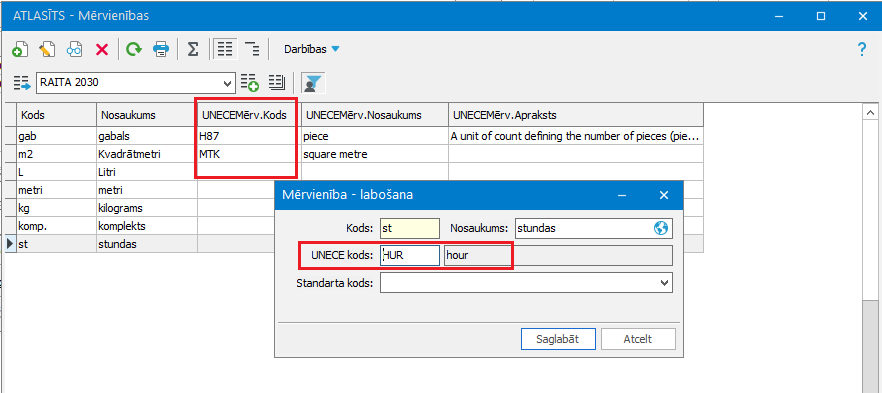This screenshot has height=393, width=882.
Task: Open the RAITA 2030 view dropdown
Action: tap(135, 83)
